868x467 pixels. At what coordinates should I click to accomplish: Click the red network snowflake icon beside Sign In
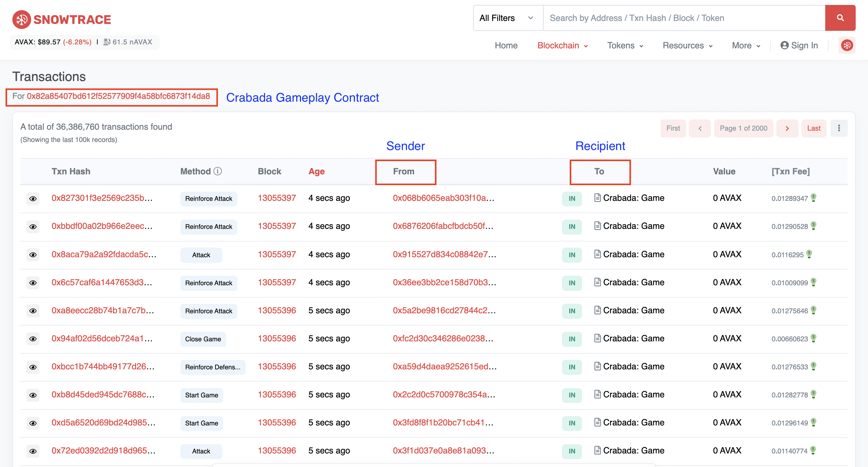[x=846, y=45]
